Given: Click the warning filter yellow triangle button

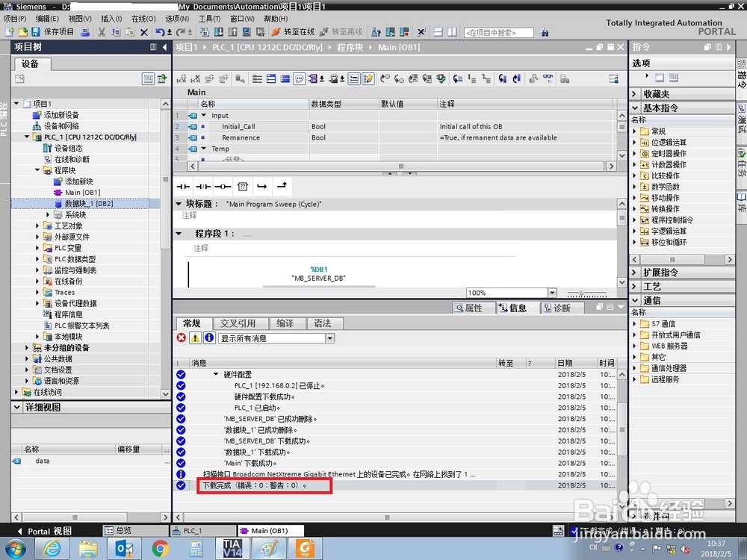Looking at the screenshot, I should pyautogui.click(x=195, y=337).
